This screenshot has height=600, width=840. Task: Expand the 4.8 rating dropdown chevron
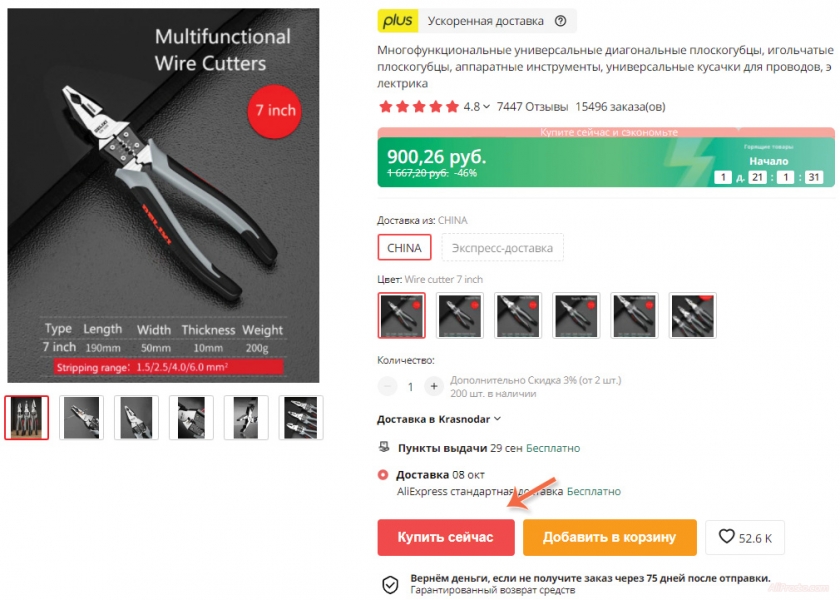pyautogui.click(x=486, y=107)
